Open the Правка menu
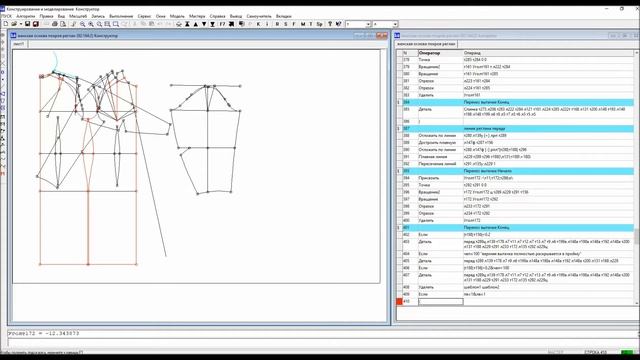The width and height of the screenshot is (640, 360). (x=47, y=16)
